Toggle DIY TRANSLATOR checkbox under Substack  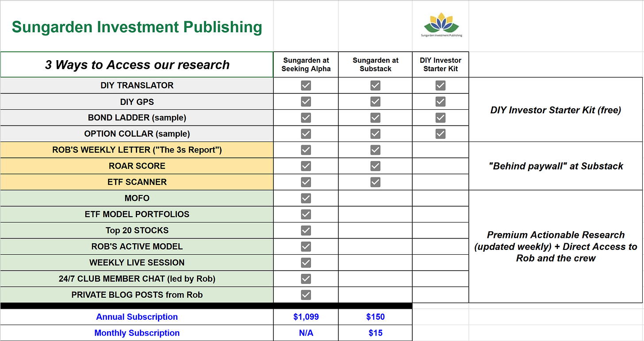(376, 85)
